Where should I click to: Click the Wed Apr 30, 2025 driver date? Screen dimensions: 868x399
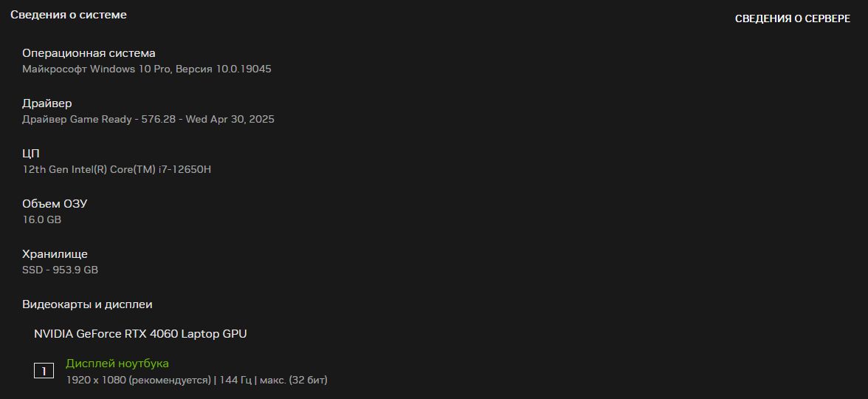click(230, 119)
